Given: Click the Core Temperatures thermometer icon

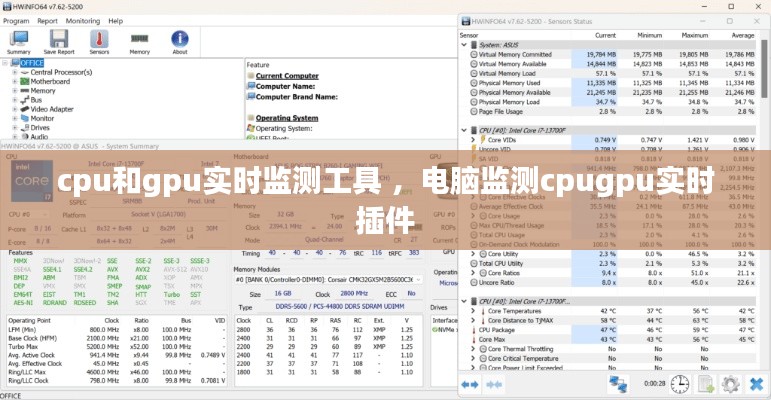Looking at the screenshot, I should (x=482, y=311).
